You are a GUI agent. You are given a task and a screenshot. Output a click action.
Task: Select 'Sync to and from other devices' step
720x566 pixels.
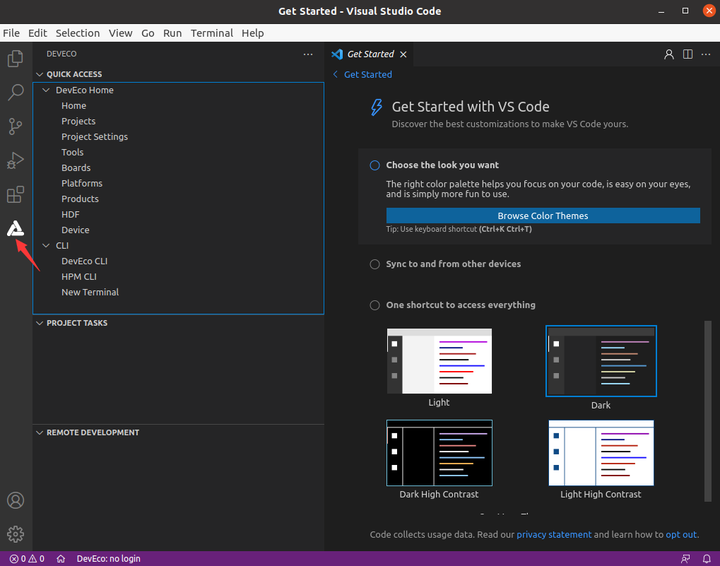click(453, 264)
